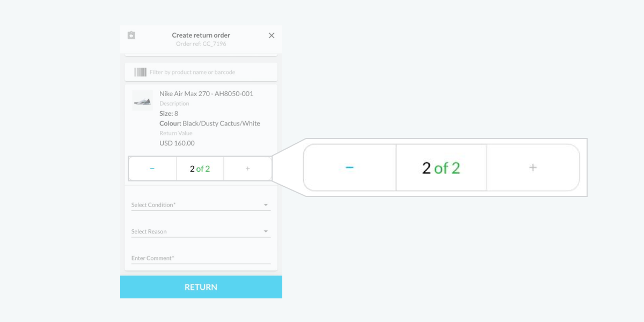
Task: Expand the Select Condition chevron arrow
Action: coord(265,204)
